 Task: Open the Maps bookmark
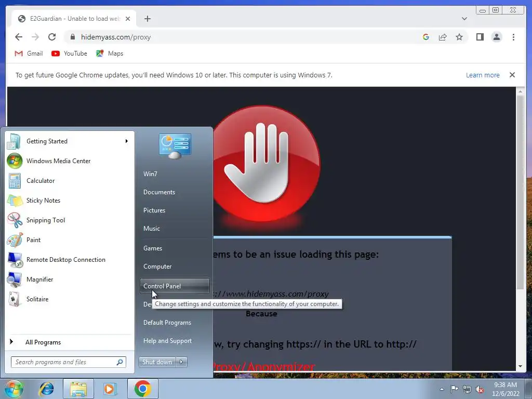(x=110, y=54)
